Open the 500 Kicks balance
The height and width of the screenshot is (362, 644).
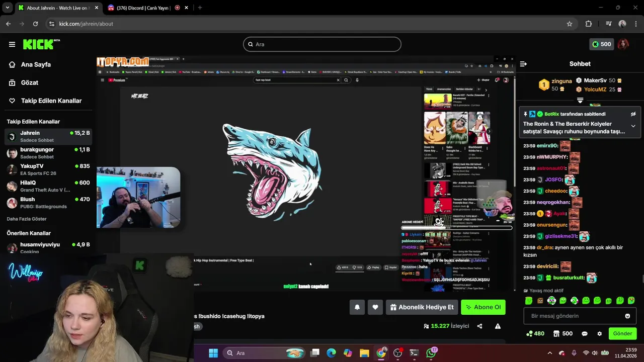[x=601, y=44]
